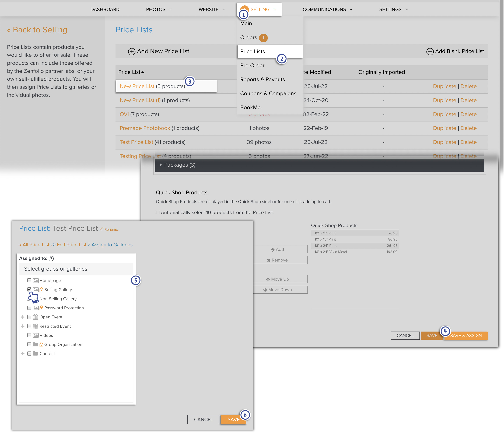Click the lock icon on Group Organization
Viewport: 504px width, 435px height.
pos(41,344)
